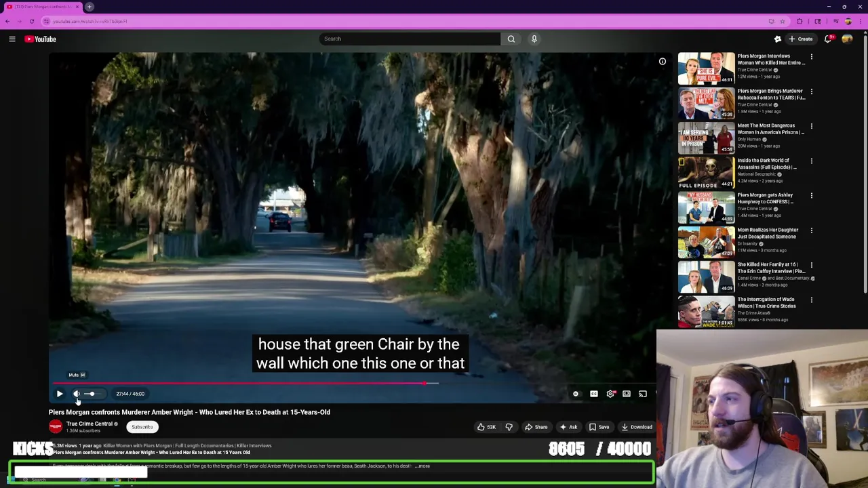Image resolution: width=868 pixels, height=488 pixels.
Task: Save the video to a playlist
Action: [x=599, y=427]
